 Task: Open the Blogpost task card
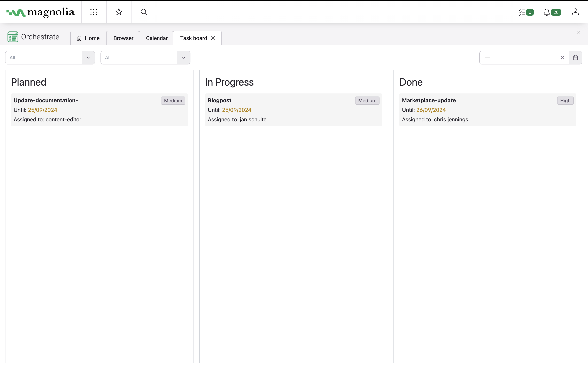(293, 110)
